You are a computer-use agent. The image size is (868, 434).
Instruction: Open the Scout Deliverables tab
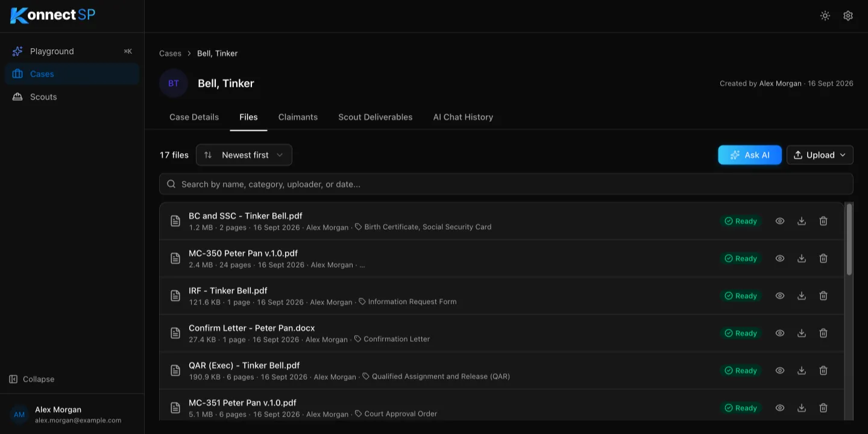point(376,117)
